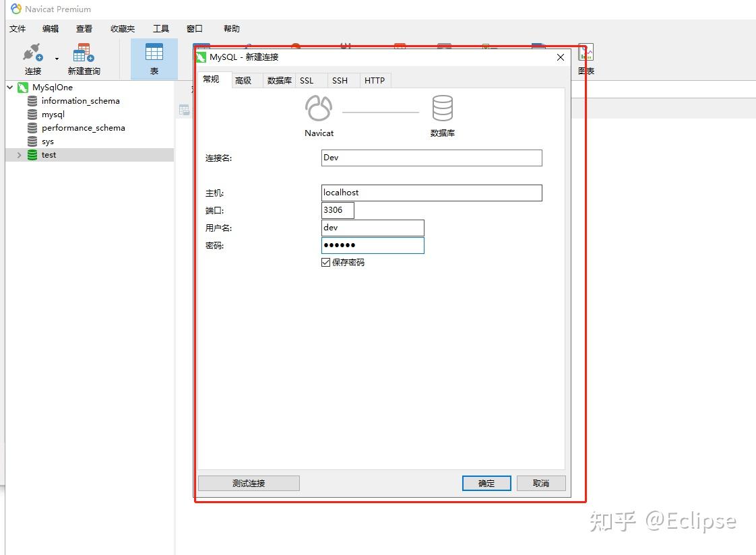Select the test database row
The width and height of the screenshot is (756, 555).
pyautogui.click(x=90, y=155)
